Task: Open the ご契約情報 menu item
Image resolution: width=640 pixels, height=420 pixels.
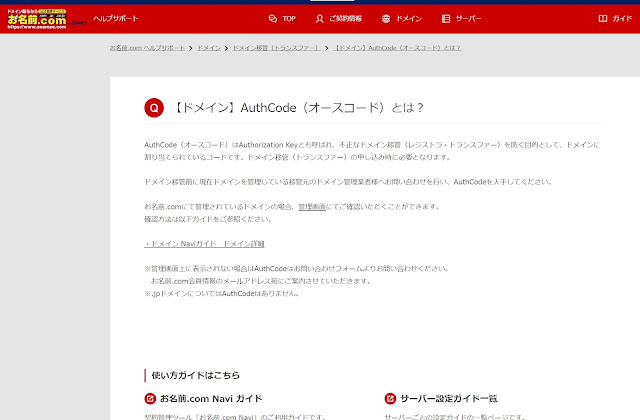Action: [x=345, y=18]
